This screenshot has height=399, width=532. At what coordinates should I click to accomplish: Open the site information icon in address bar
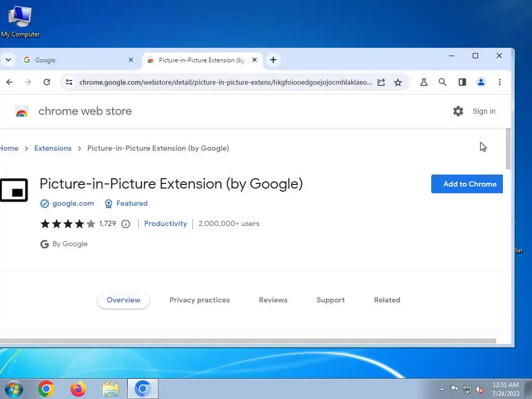click(x=69, y=82)
